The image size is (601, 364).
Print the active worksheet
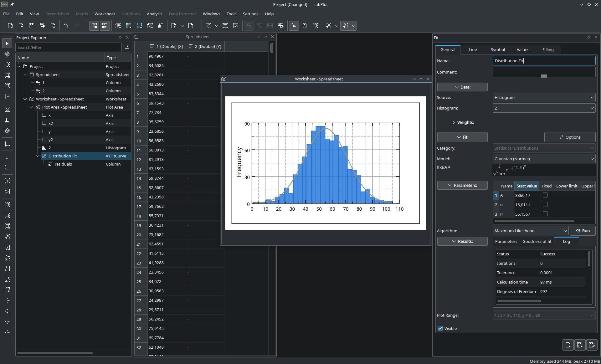coord(42,26)
